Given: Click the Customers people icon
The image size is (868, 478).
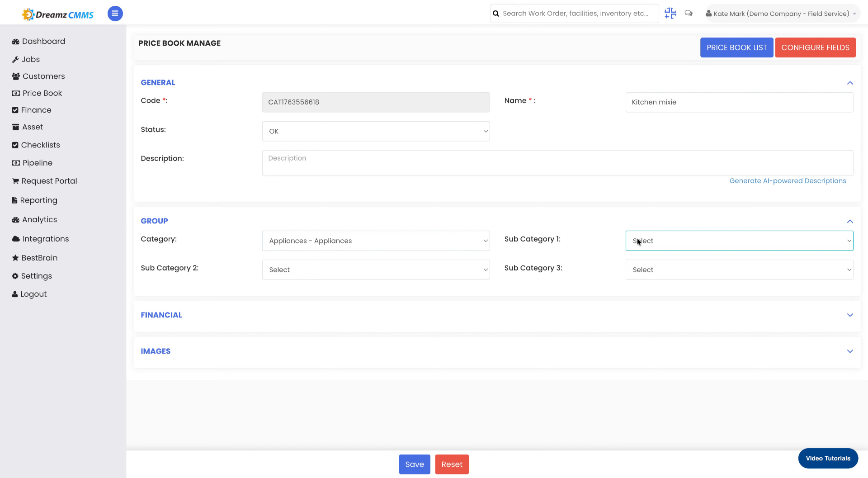Looking at the screenshot, I should click(16, 76).
